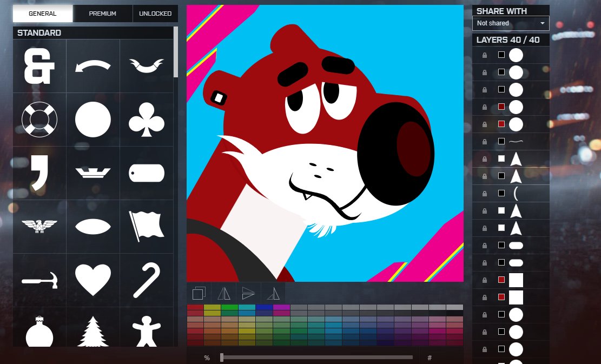
Task: Click the wavy line layer's black color swatch
Action: [501, 141]
